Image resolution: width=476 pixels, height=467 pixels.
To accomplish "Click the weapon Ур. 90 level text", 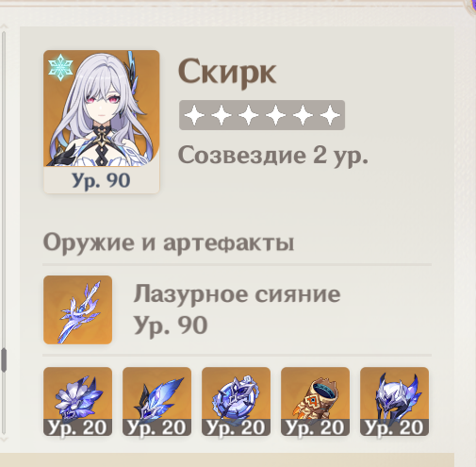I will [x=171, y=325].
